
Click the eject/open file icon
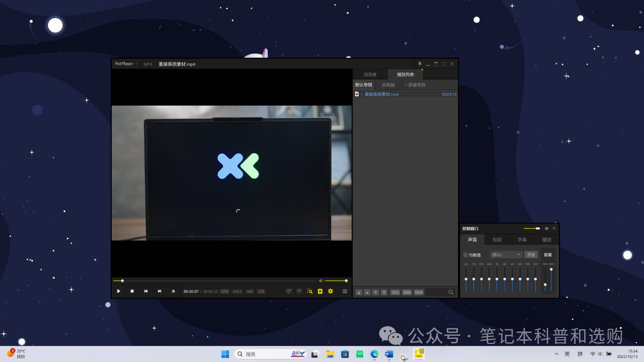174,291
